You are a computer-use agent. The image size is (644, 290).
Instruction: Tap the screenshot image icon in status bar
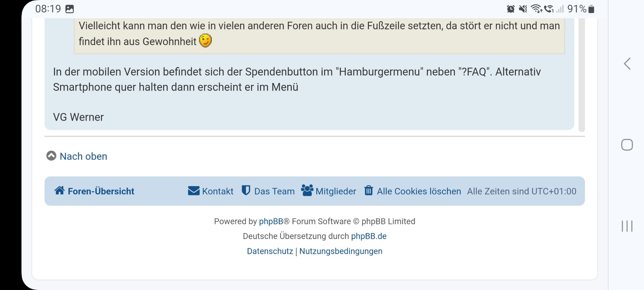[x=70, y=9]
